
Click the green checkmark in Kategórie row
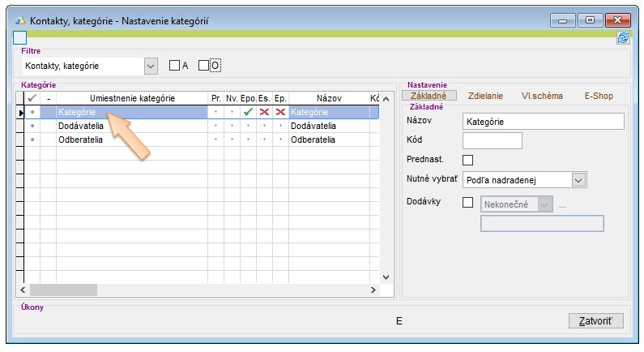[248, 113]
